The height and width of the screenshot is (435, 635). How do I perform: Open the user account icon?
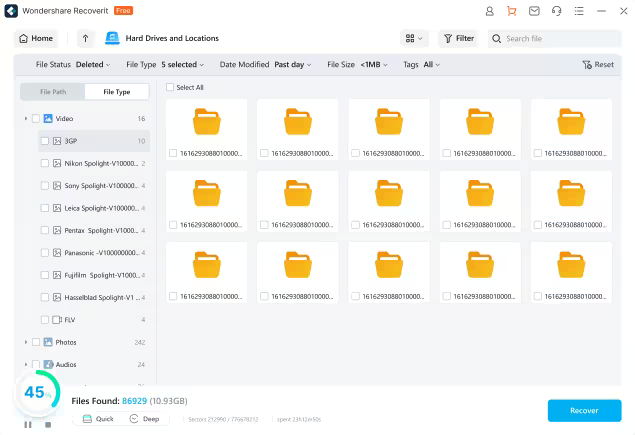[x=490, y=11]
